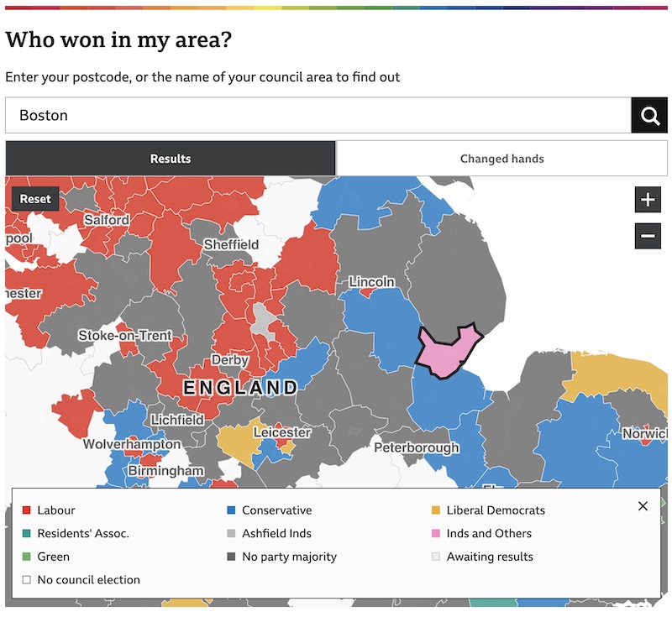Click the blue Conservative legend swatch
672x617 pixels.
click(231, 510)
